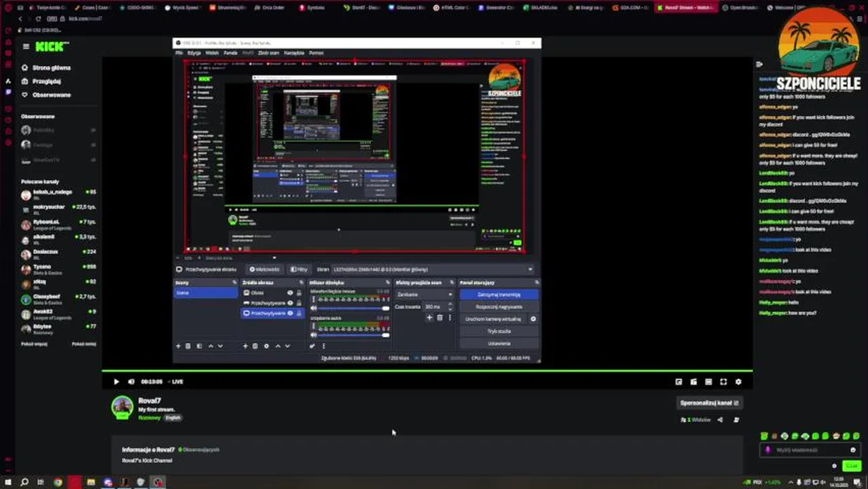This screenshot has width=868, height=489.
Task: Open the Pomoc menu in OBS
Action: coord(316,53)
